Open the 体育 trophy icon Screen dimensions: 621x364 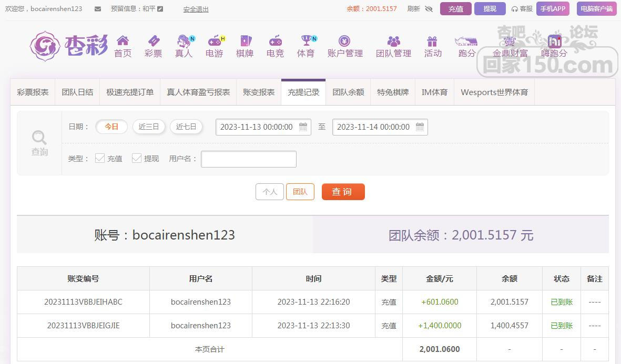306,41
